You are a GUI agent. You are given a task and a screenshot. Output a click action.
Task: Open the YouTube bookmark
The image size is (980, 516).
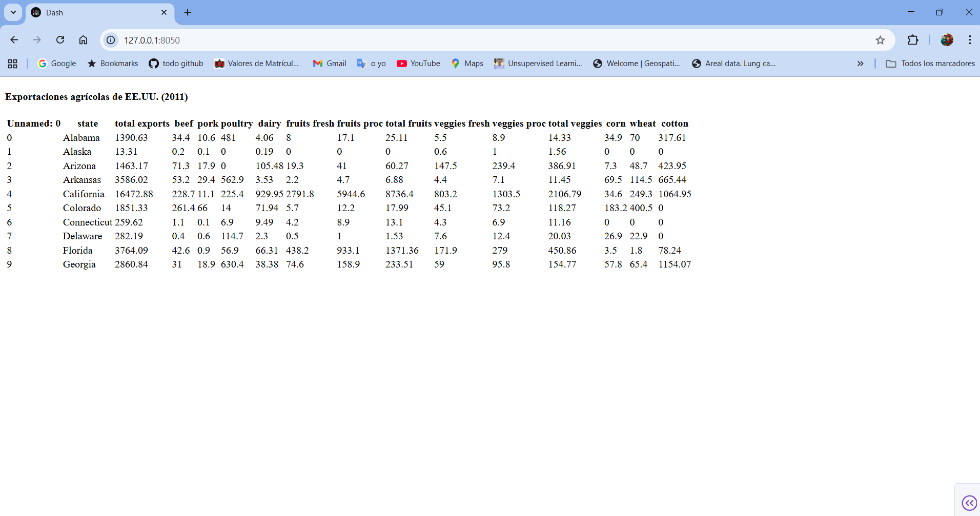[418, 64]
